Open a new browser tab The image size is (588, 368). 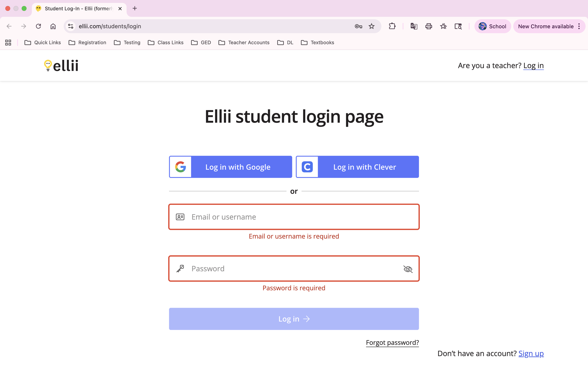click(x=135, y=8)
